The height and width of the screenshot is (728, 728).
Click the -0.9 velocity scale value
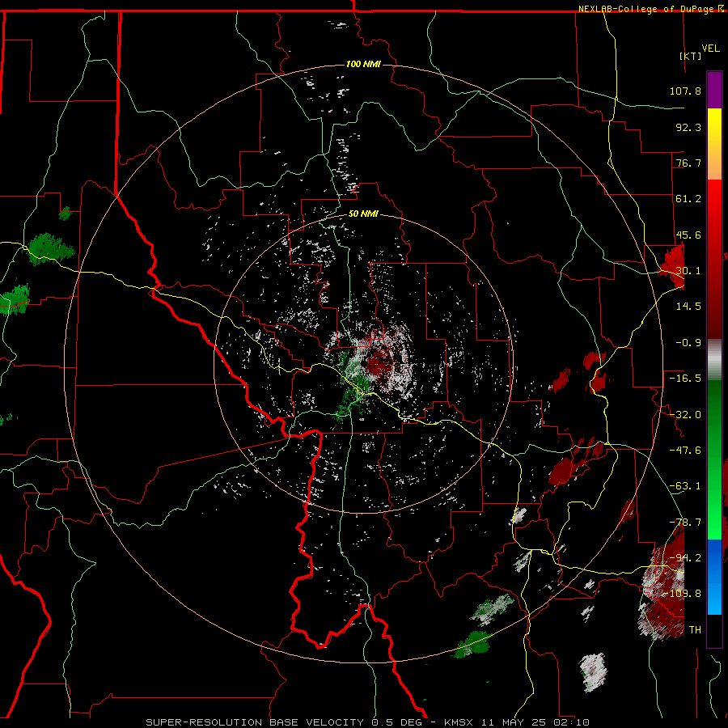pyautogui.click(x=688, y=343)
